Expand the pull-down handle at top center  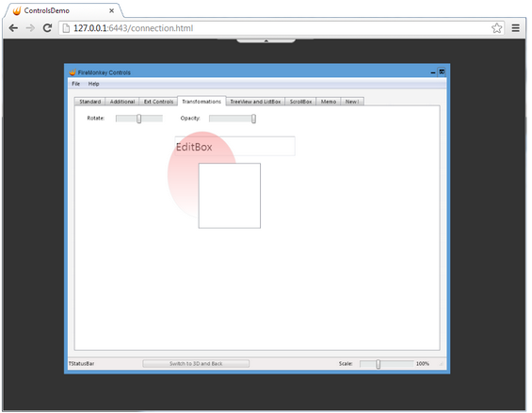[x=266, y=40]
